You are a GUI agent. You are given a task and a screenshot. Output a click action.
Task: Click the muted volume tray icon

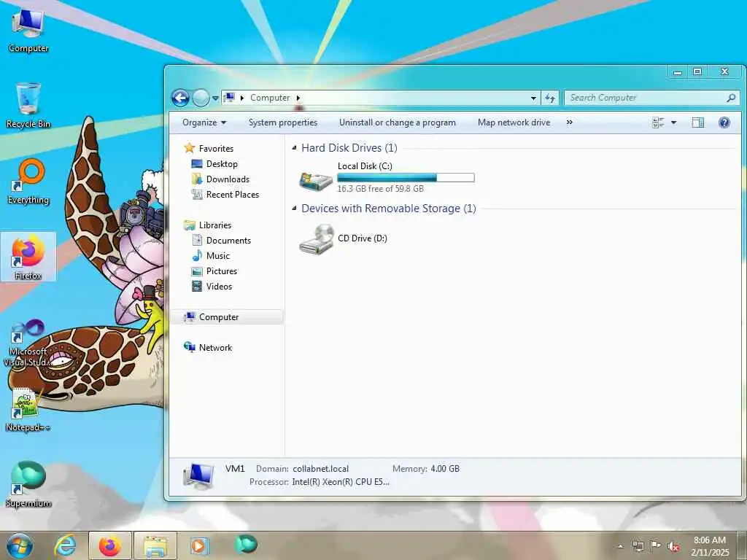673,547
